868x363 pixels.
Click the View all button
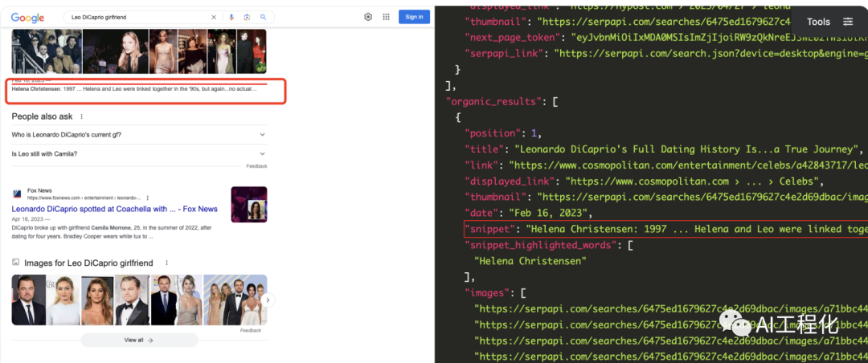139,340
